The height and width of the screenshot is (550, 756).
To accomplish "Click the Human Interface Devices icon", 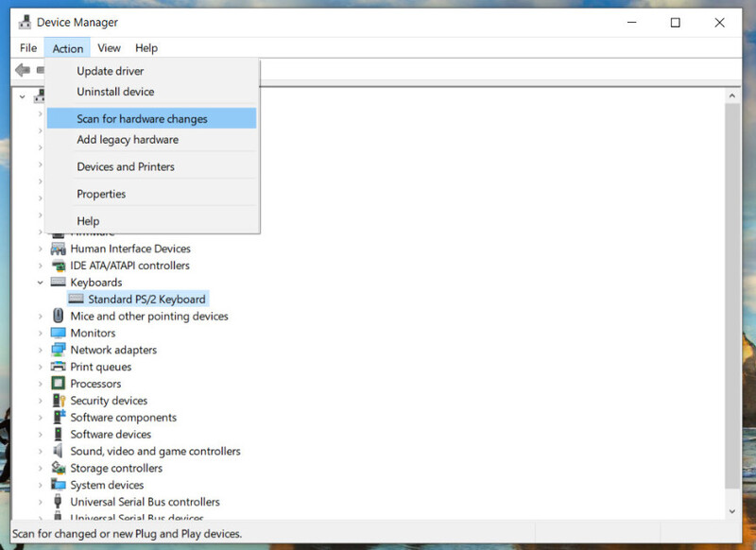I will click(59, 249).
